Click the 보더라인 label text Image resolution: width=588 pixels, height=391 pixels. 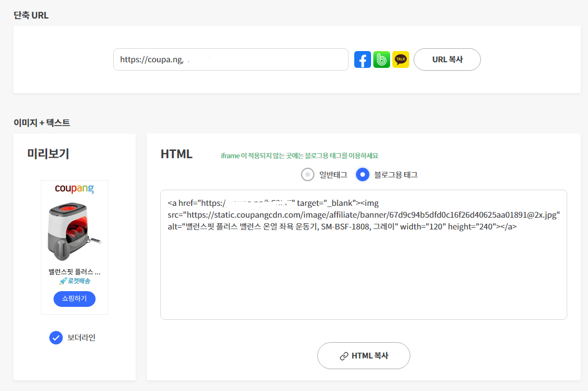click(x=81, y=338)
